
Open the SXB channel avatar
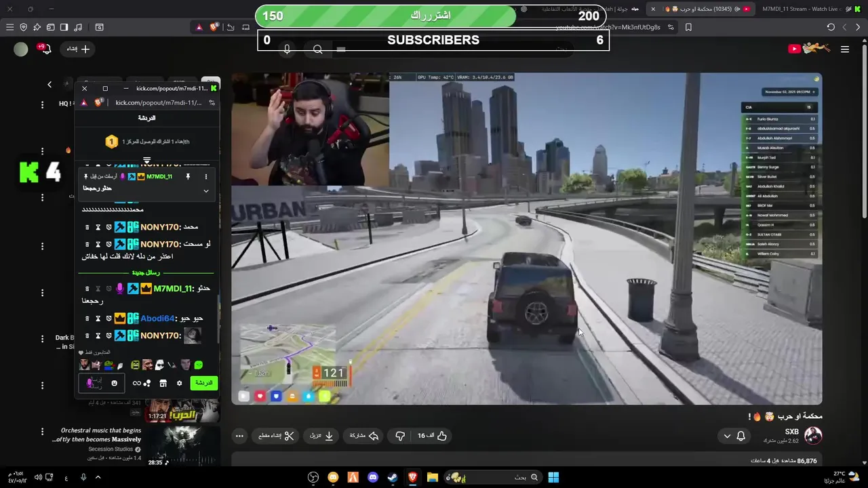(x=813, y=435)
